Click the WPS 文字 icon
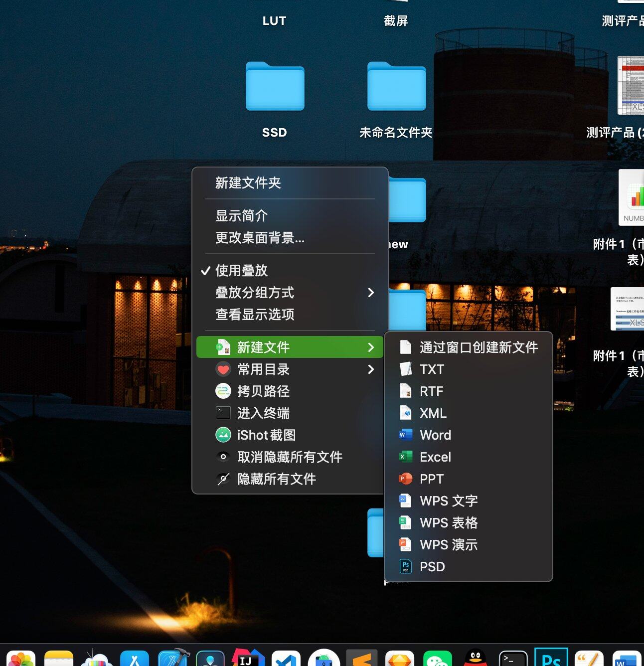The height and width of the screenshot is (666, 644). click(x=405, y=500)
